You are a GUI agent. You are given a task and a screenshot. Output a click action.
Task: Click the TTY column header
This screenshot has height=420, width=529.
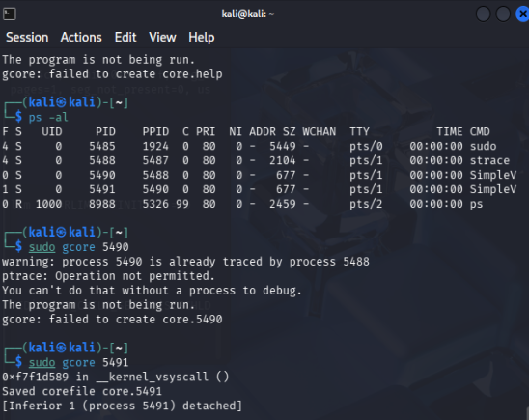(x=359, y=131)
